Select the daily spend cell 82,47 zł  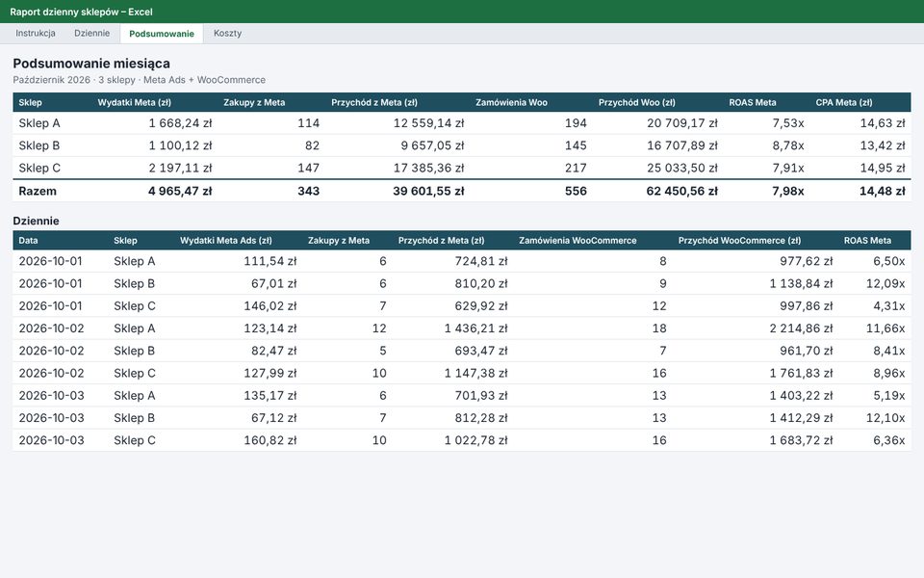click(274, 351)
